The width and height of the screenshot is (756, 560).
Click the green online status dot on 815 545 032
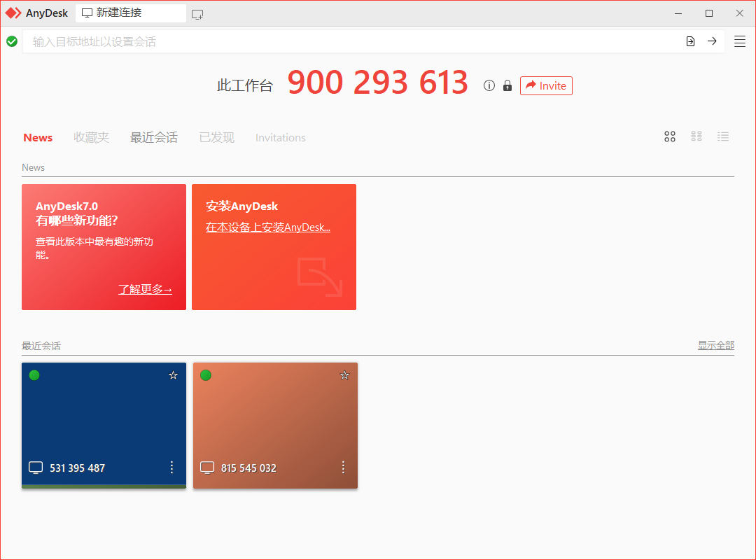(206, 375)
